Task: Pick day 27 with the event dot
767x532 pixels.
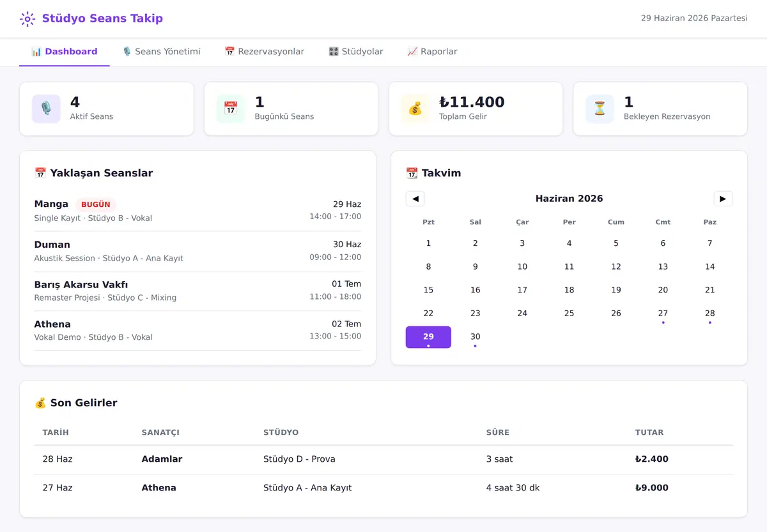Action: pos(663,314)
